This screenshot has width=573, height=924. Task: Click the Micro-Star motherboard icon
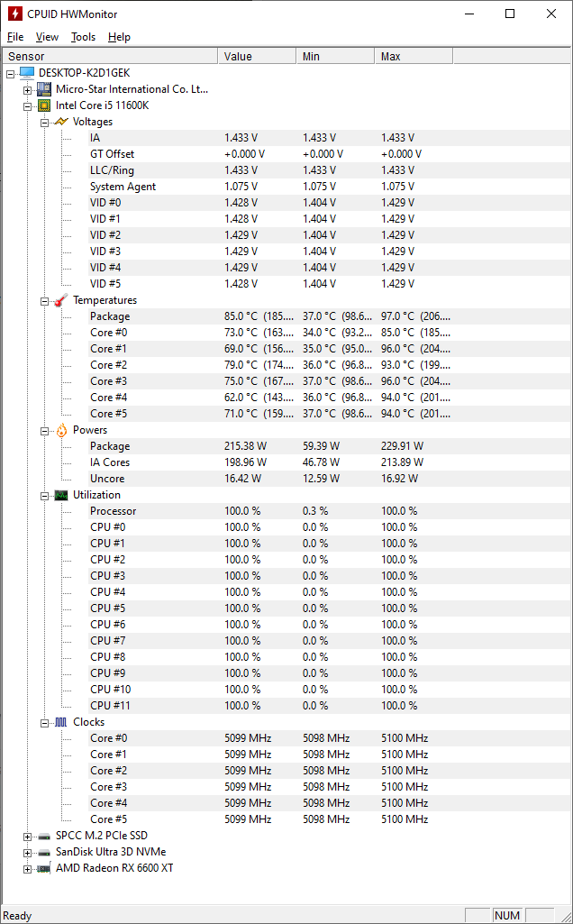coord(44,89)
